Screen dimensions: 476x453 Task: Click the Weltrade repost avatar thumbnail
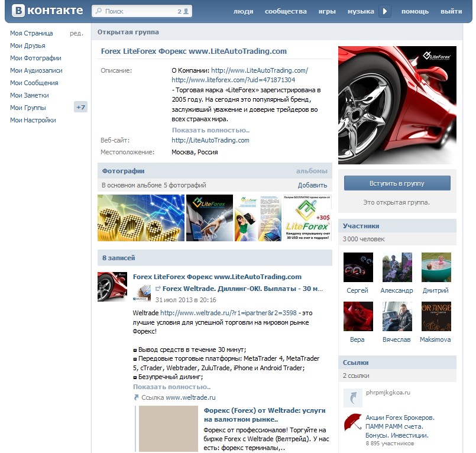click(x=142, y=293)
